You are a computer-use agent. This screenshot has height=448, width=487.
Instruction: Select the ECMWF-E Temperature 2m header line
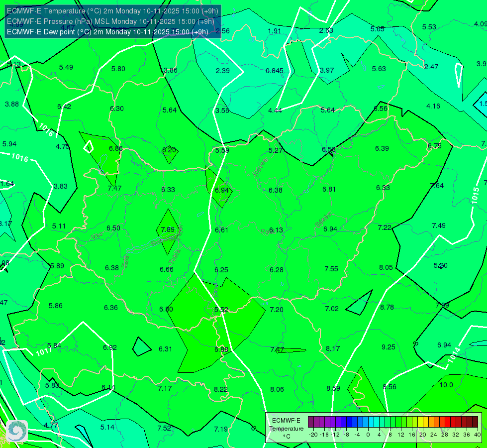point(112,11)
